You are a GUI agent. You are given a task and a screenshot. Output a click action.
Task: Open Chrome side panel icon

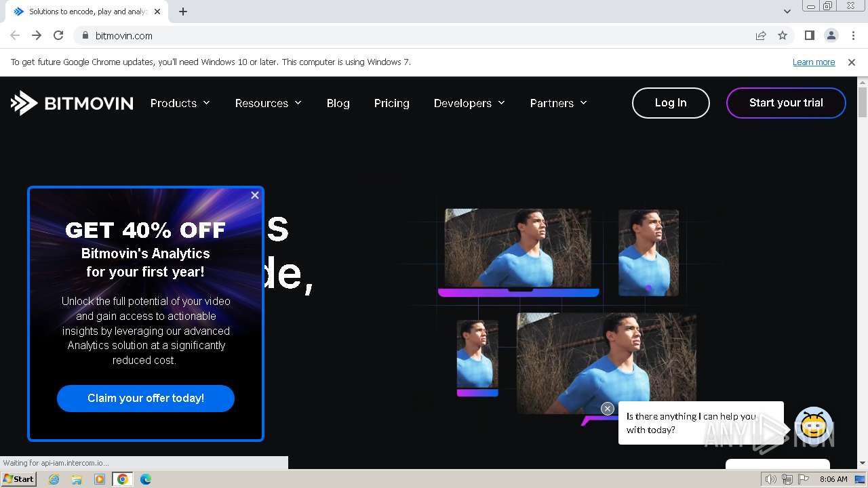[x=809, y=36]
